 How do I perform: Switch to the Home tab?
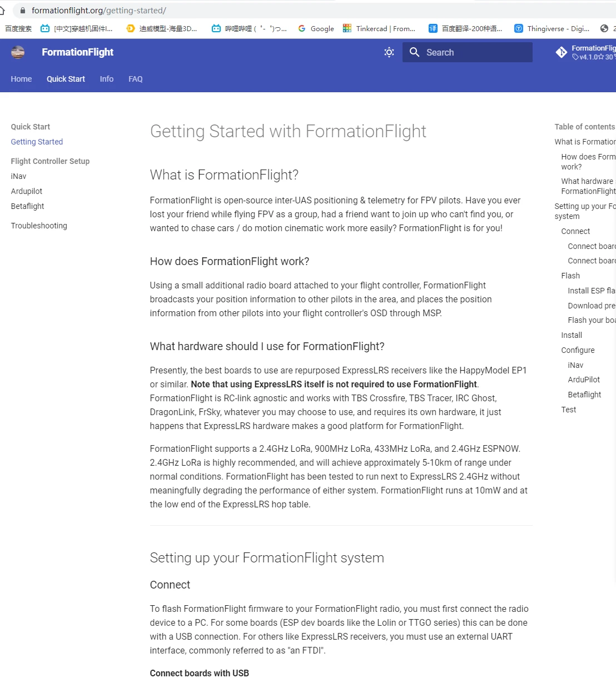point(21,79)
